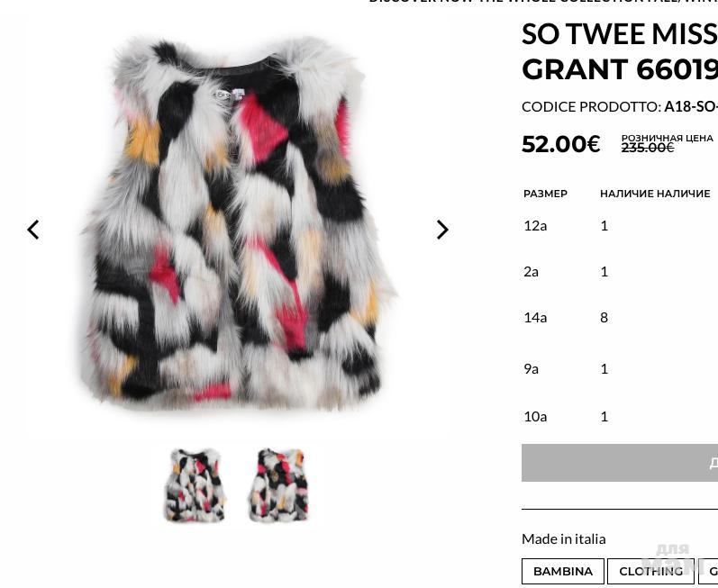This screenshot has height=588, width=718.
Task: Pick size 14a row
Action: click(535, 317)
